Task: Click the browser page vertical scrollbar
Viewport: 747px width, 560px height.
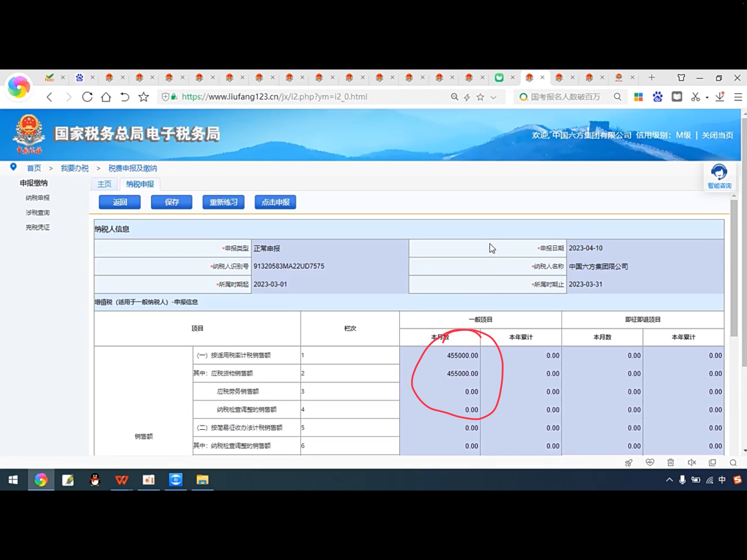Action: tap(744, 242)
